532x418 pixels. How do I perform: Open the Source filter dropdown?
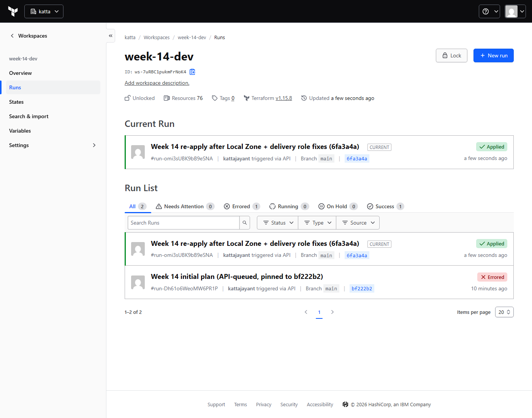[x=358, y=223]
